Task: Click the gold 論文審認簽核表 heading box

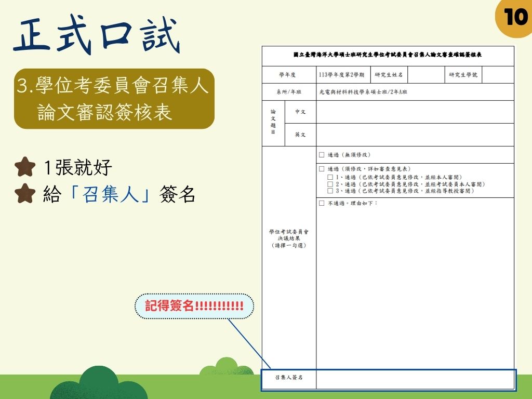Action: [114, 99]
